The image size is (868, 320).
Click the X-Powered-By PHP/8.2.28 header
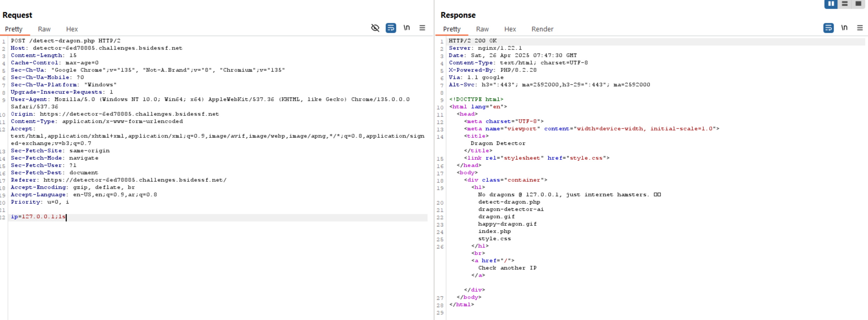(x=493, y=70)
